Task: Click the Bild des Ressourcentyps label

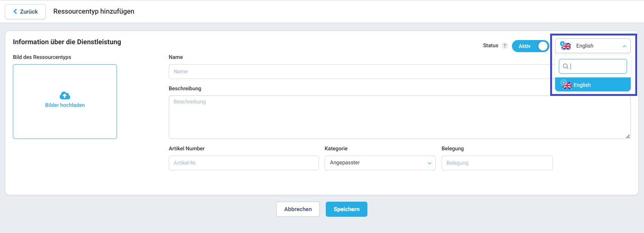Action: 42,57
